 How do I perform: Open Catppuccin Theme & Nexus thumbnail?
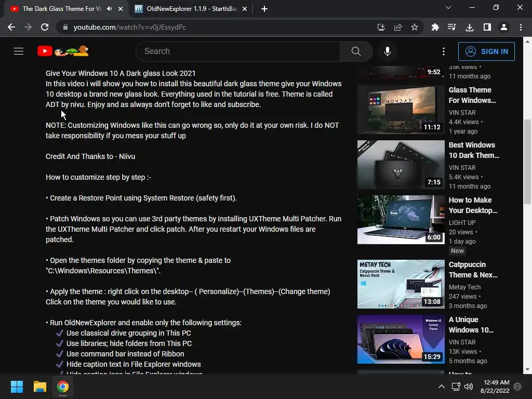(401, 284)
